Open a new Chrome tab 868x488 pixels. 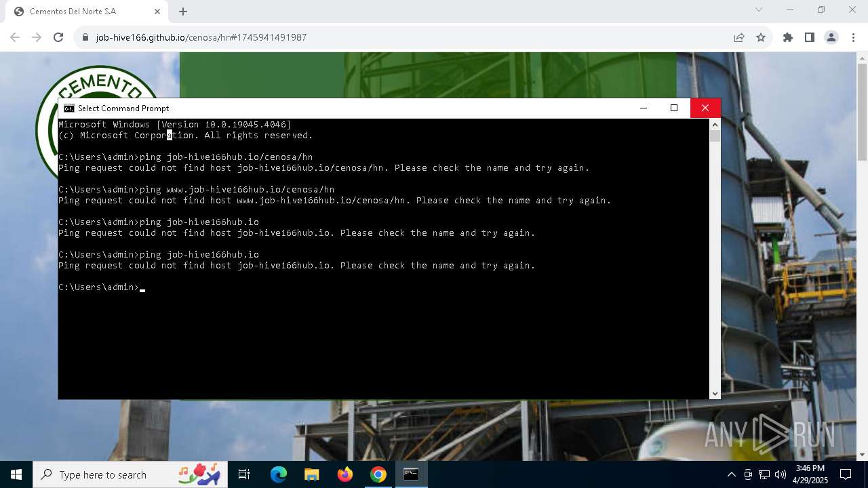183,12
